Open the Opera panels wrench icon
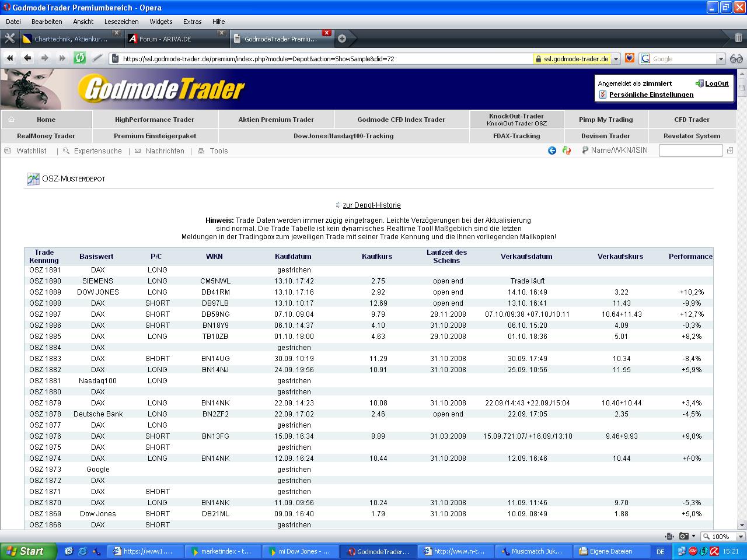Viewport: 747px width, 560px height. [10, 38]
